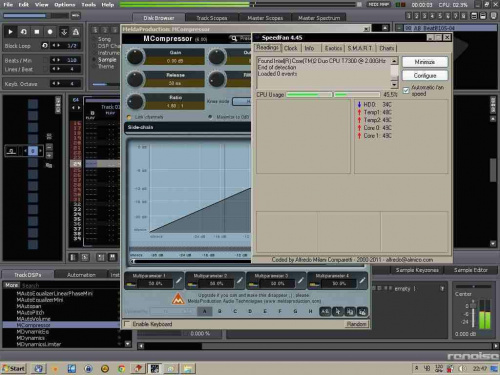Viewport: 500px width, 375px height.
Task: Open Sample Keyzones tab
Action: (417, 270)
